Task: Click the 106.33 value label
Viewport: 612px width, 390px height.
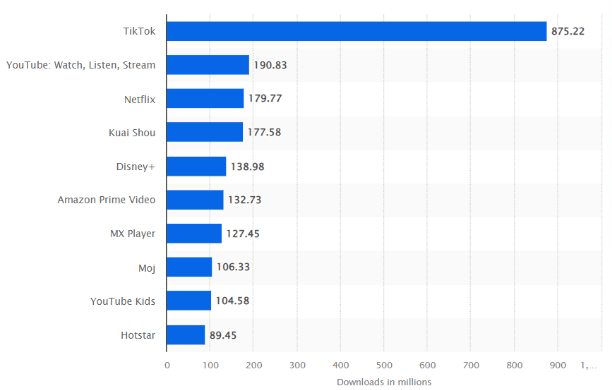Action: [233, 267]
